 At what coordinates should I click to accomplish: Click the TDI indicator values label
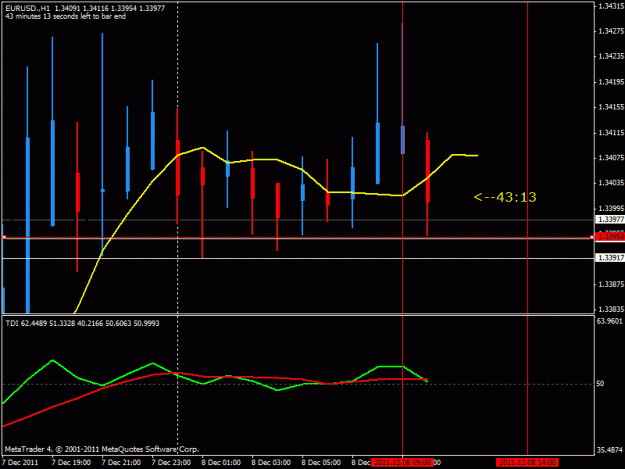83,323
